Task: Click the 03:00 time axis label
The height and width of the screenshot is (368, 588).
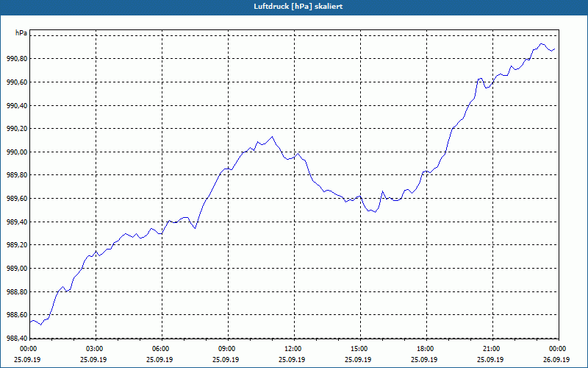Action: coord(96,349)
